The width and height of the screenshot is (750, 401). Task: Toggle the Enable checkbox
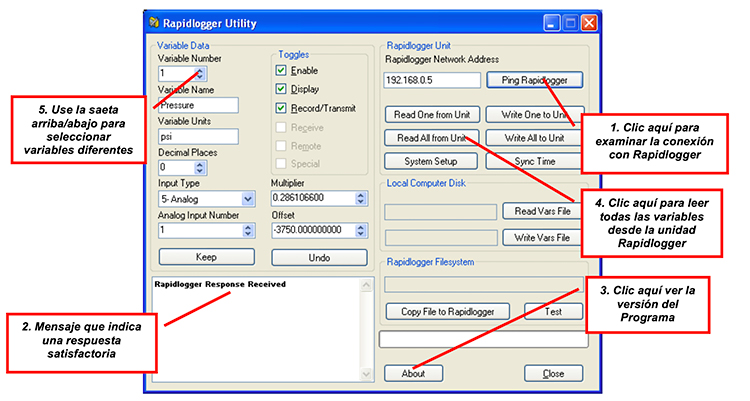(x=281, y=70)
